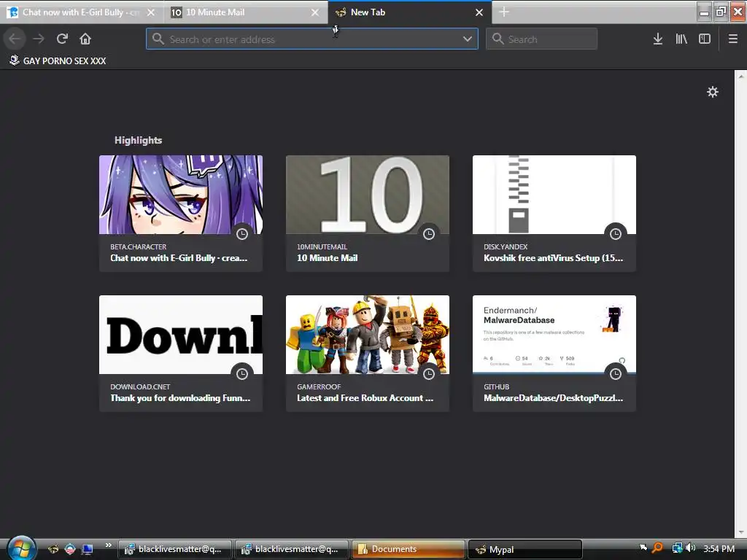Go forward to the next page
Image resolution: width=747 pixels, height=560 pixels.
39,39
